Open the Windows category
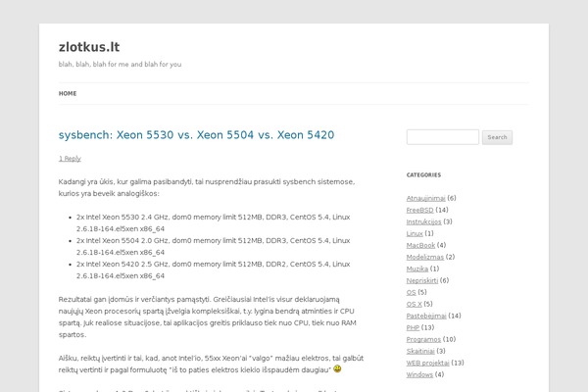This screenshot has height=392, width=588. [419, 374]
